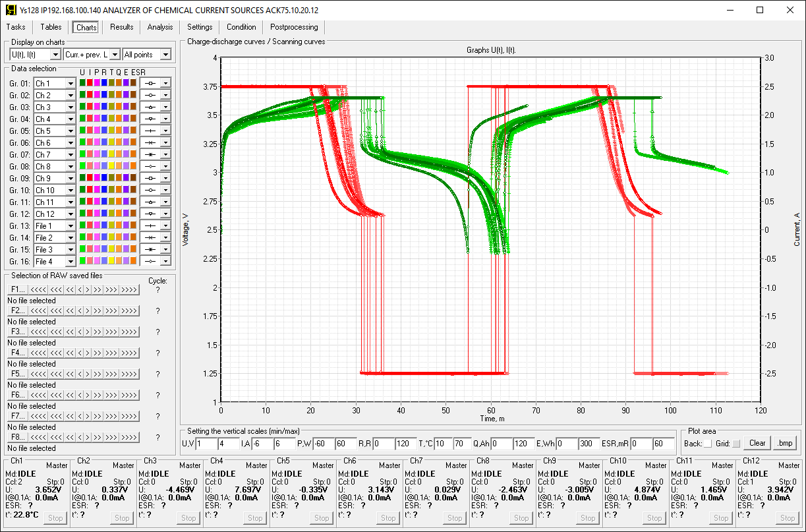
Task: Save the chart with the .bmp button
Action: point(784,443)
